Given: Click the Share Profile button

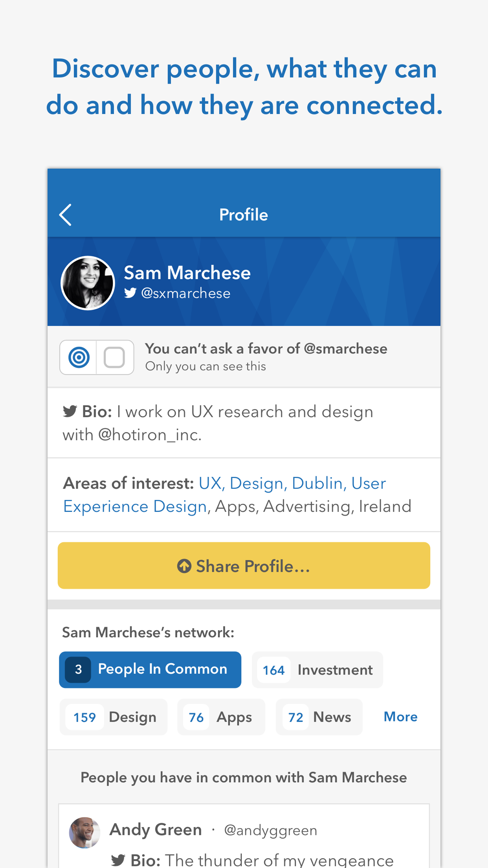Looking at the screenshot, I should tap(244, 565).
